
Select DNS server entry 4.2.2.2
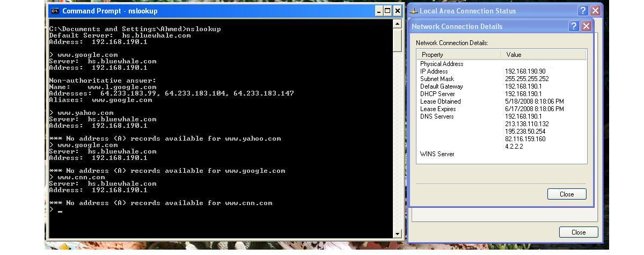[x=514, y=147]
